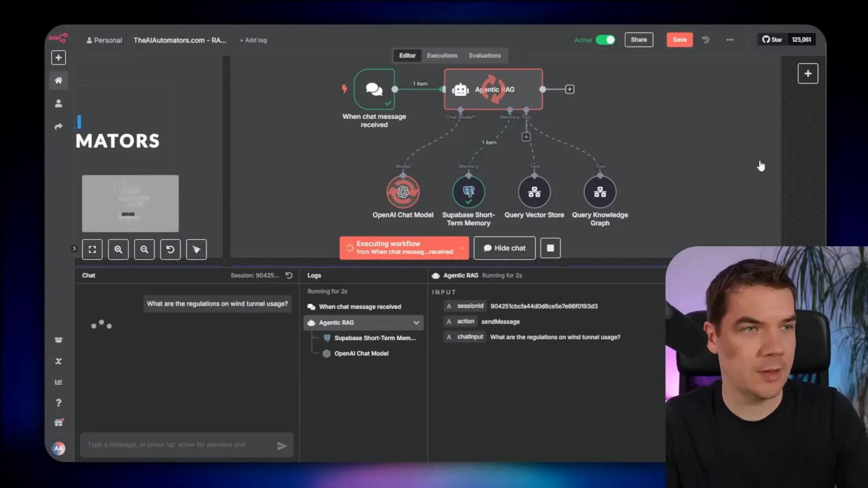
Task: Click the add node plus button top right
Action: point(808,74)
